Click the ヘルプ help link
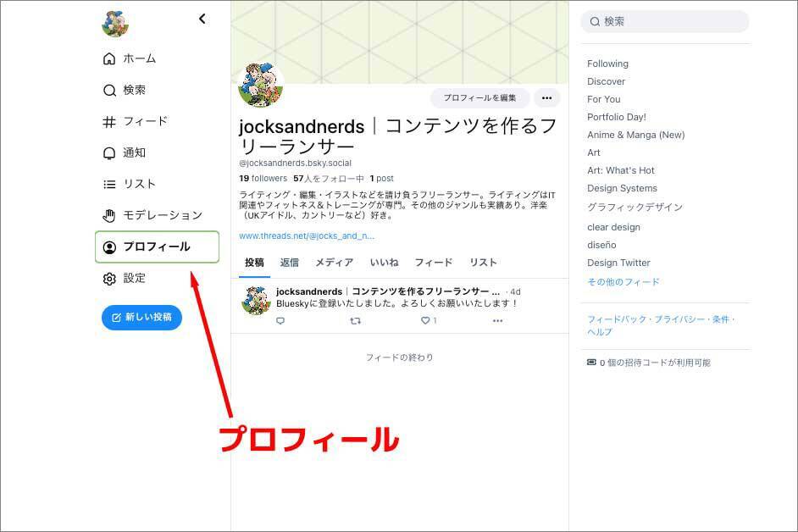This screenshot has height=532, width=798. (x=600, y=332)
